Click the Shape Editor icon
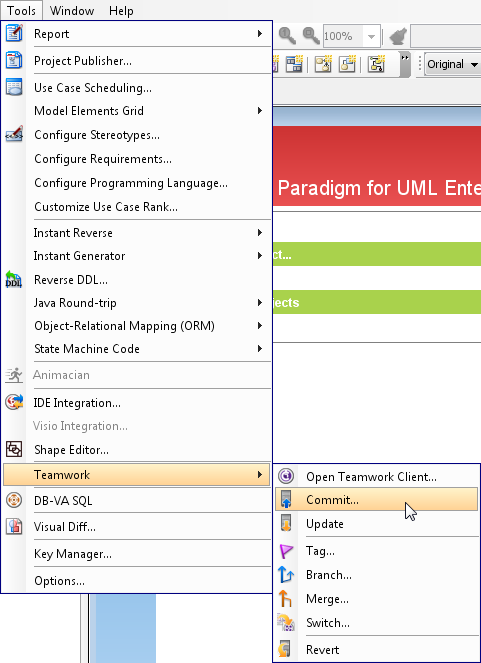 [x=14, y=449]
